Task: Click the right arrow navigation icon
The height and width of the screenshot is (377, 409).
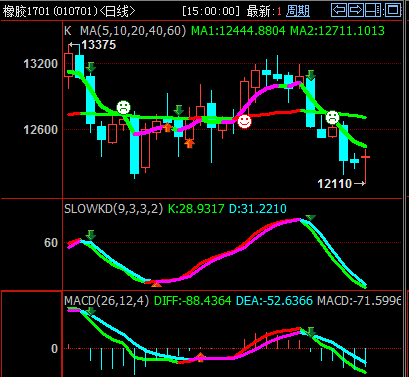Action: coord(356,10)
